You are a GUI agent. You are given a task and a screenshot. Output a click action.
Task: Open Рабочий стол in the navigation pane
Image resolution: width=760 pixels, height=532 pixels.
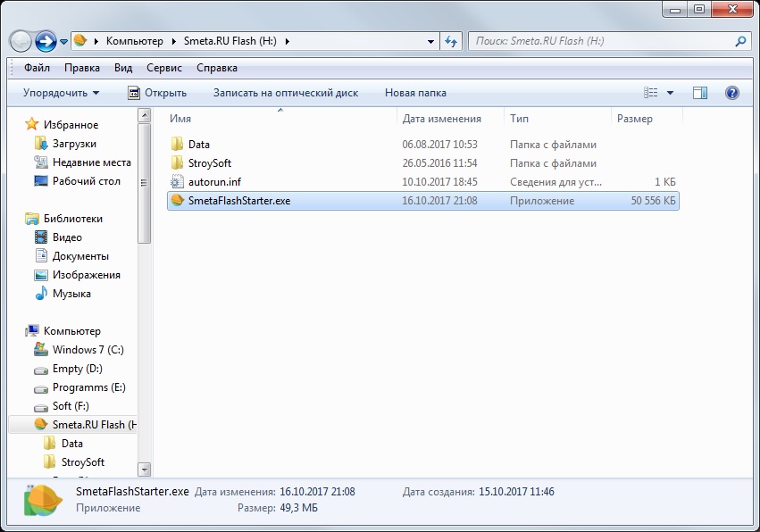point(87,181)
